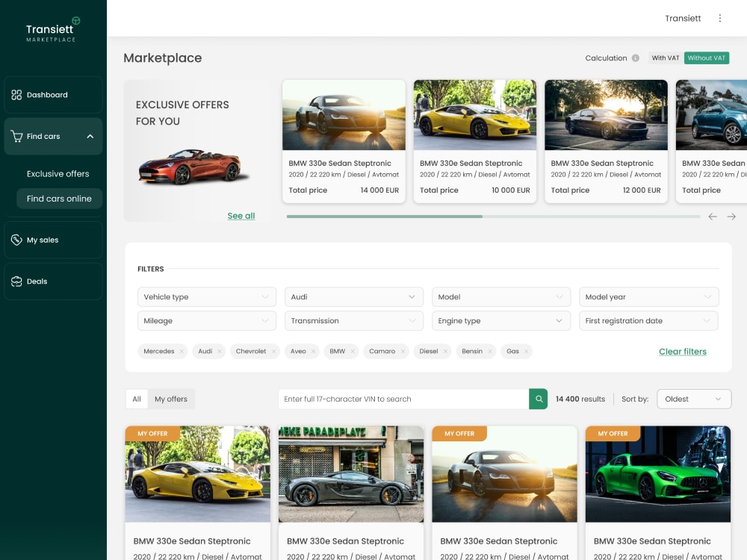Click the Dashboard grid icon
Viewport: 747px width, 560px height.
[x=16, y=95]
